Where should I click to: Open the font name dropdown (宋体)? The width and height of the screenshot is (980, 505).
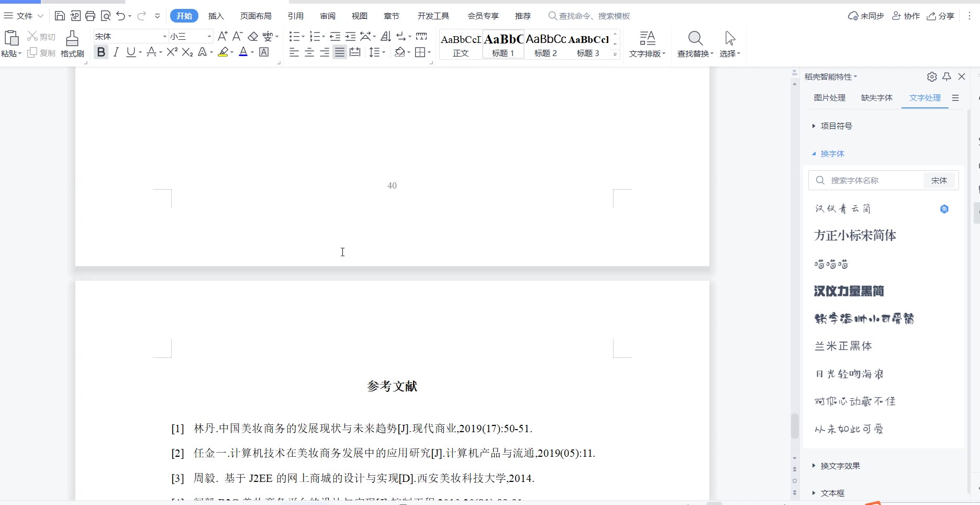(164, 36)
